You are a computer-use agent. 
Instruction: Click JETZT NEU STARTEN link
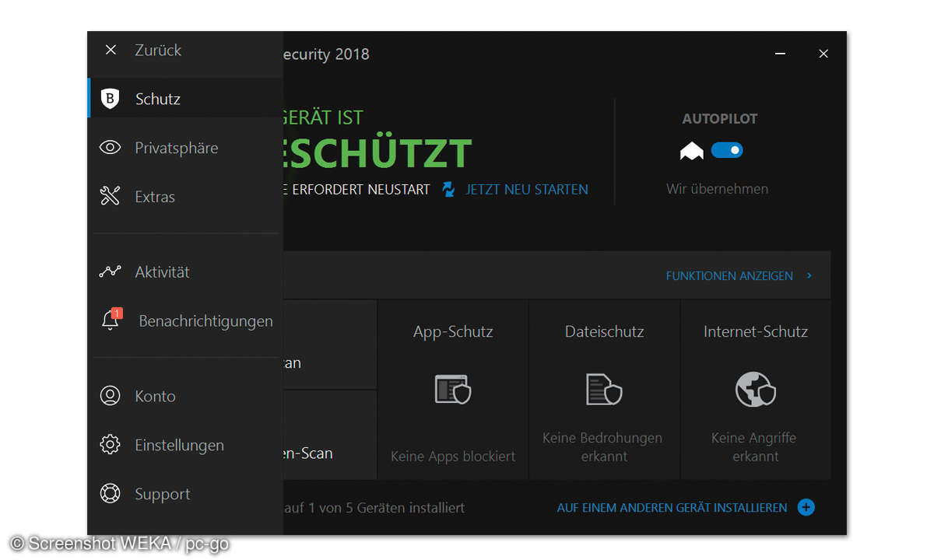527,189
